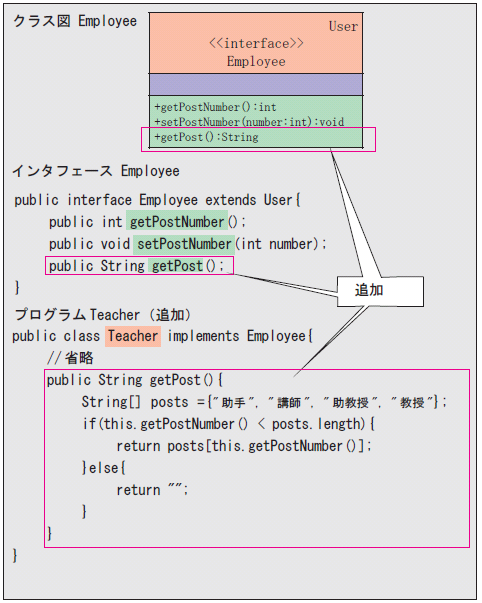Click +getPost():String in class diagram

(206, 137)
